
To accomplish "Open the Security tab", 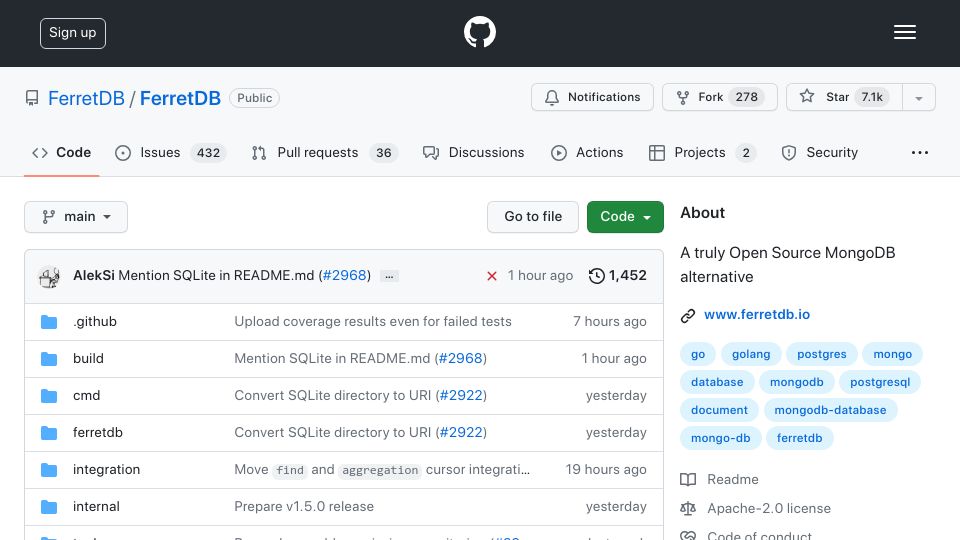I will click(x=819, y=152).
